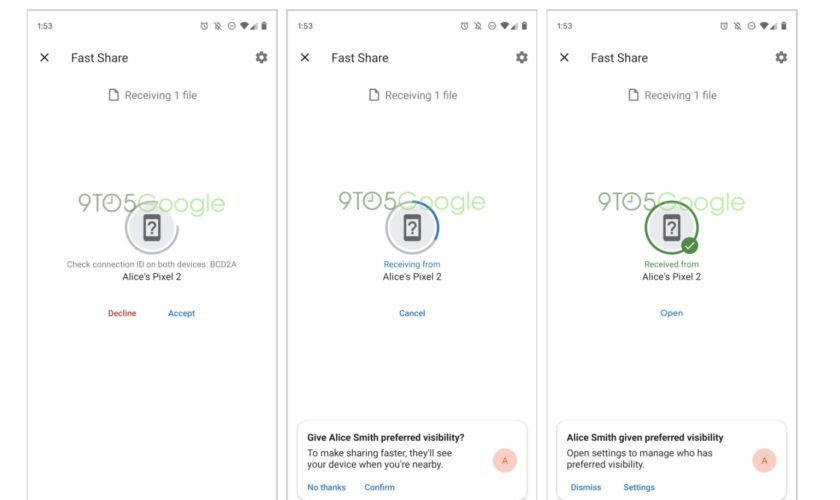This screenshot has width=840, height=500.
Task: Open settings gear in middle Fast Share screen
Action: coord(521,58)
